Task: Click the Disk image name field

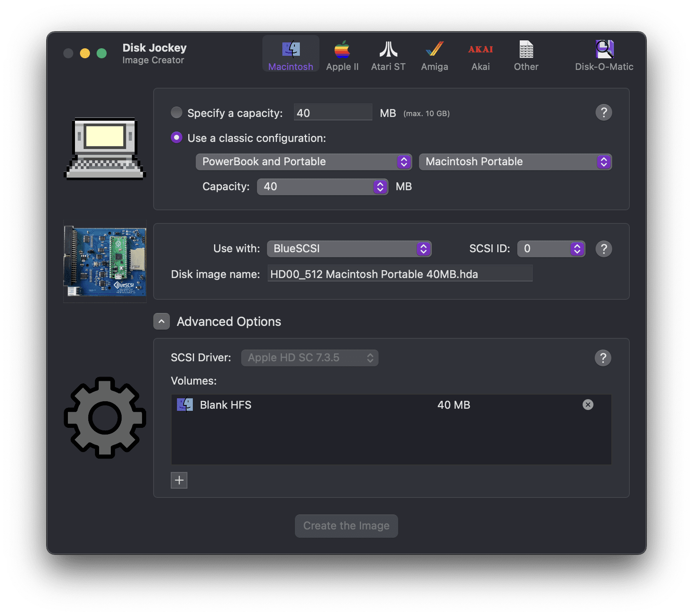Action: coord(399,274)
